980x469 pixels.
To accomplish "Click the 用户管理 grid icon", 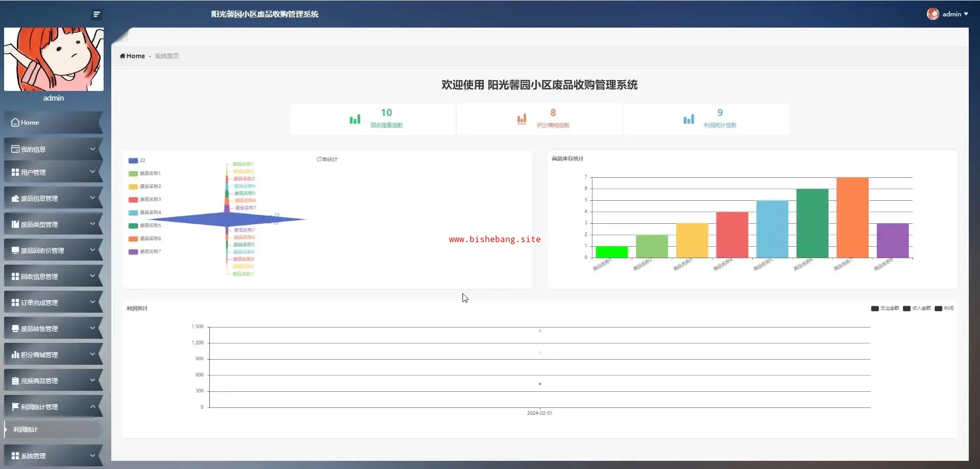I will [15, 173].
